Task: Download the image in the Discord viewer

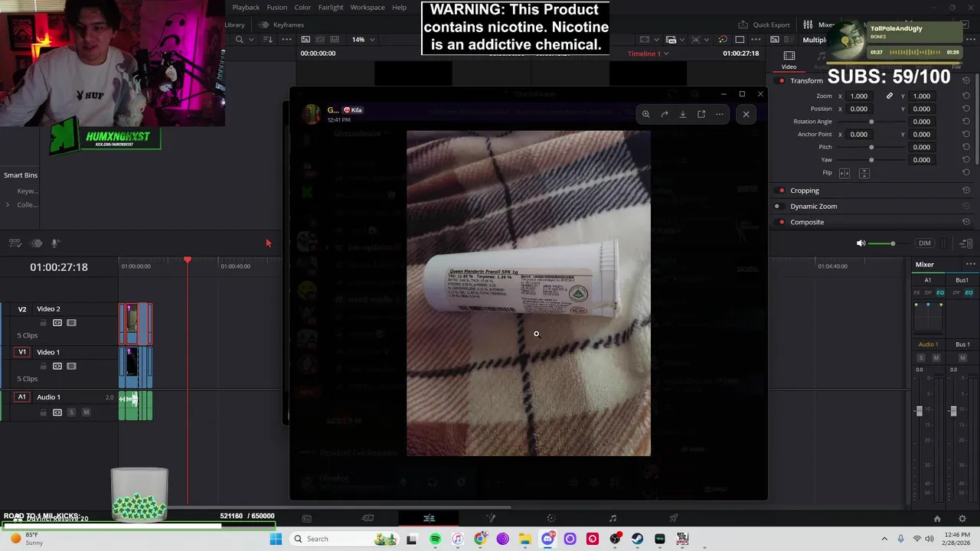Action: coord(683,114)
